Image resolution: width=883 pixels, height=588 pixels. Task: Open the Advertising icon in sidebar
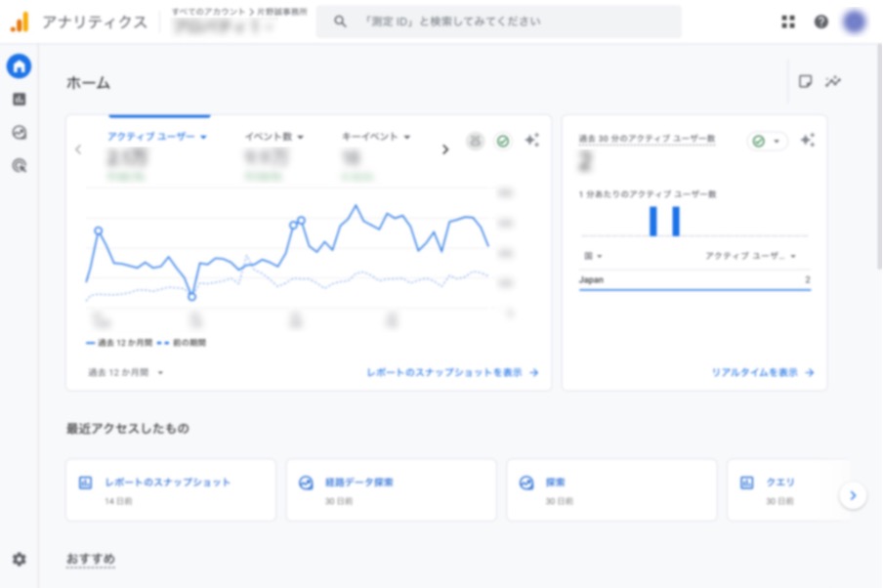(x=19, y=166)
